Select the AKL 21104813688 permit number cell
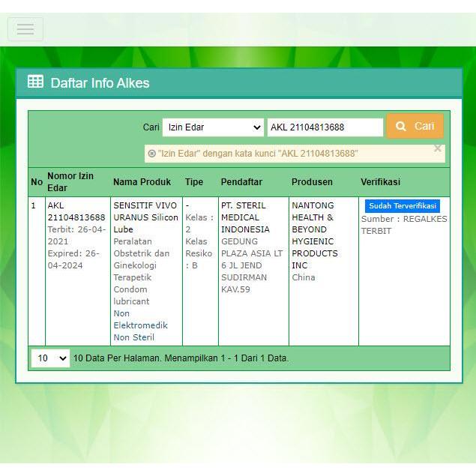The height and width of the screenshot is (476, 476). [x=76, y=211]
